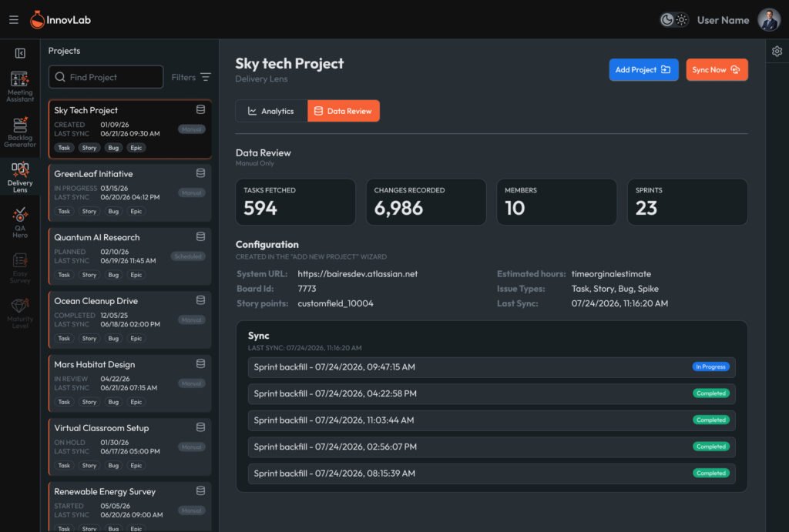Image resolution: width=789 pixels, height=532 pixels.
Task: Collapse the sidebar panel icon
Action: [20, 53]
